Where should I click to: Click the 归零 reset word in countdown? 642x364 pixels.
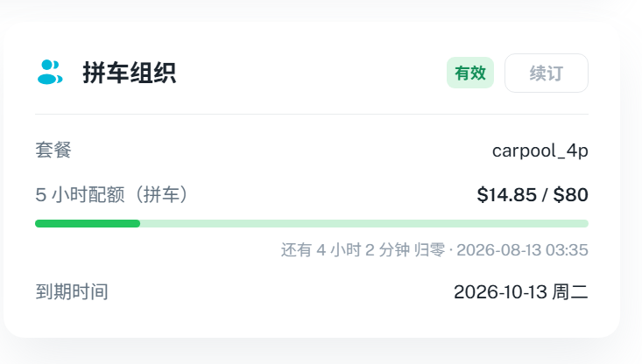(x=429, y=250)
